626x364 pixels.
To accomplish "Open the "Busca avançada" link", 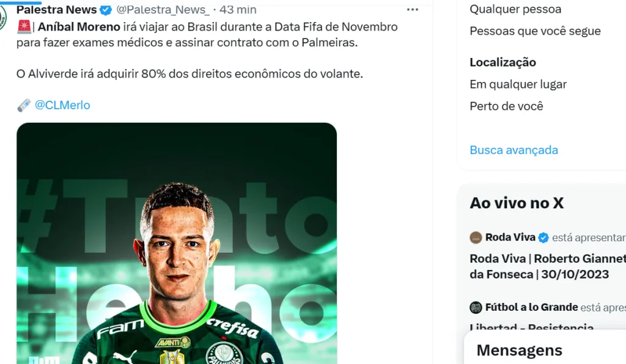I will click(514, 150).
